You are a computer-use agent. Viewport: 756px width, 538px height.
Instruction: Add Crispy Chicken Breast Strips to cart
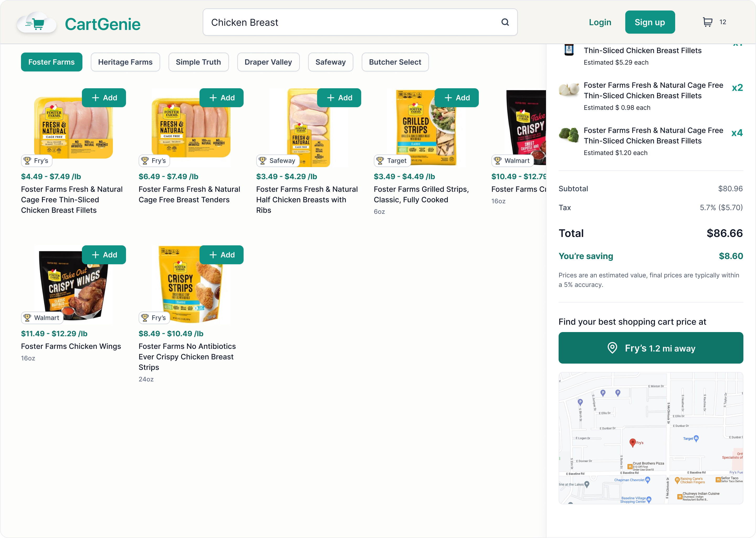point(222,255)
